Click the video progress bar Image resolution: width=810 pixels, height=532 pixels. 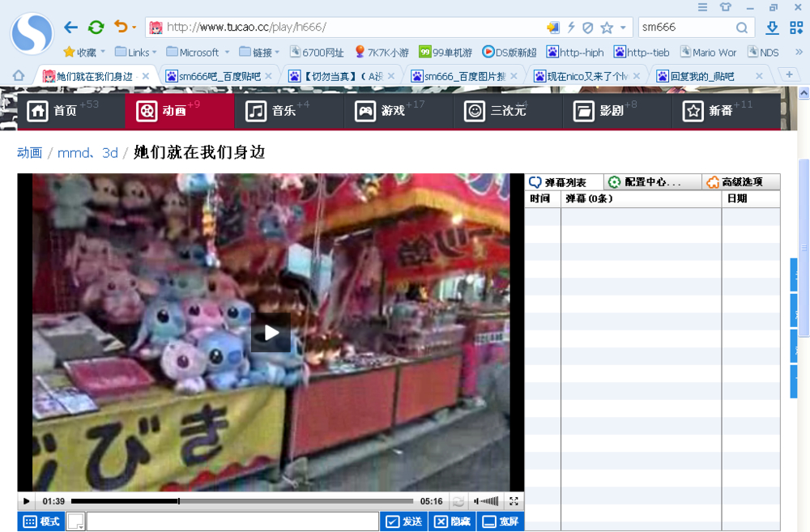click(242, 501)
